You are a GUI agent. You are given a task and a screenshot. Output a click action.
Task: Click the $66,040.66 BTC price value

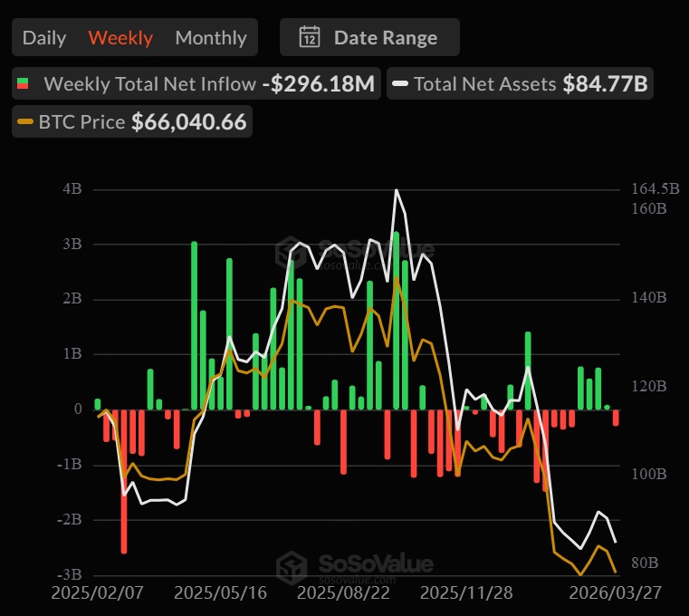pos(188,122)
